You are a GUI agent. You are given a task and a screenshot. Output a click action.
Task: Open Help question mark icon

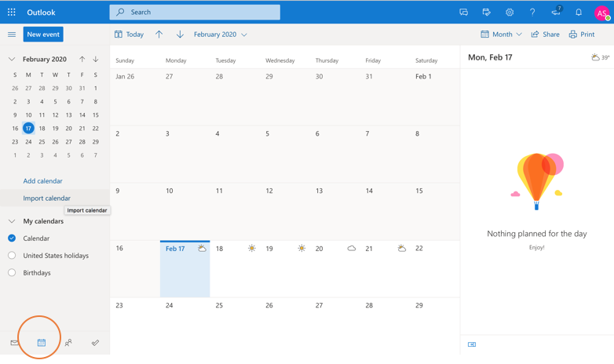pyautogui.click(x=532, y=12)
